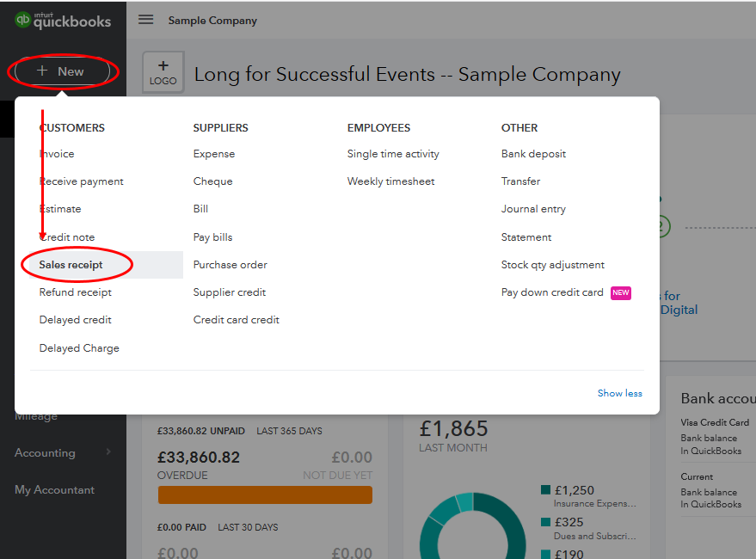Click the + New button
The height and width of the screenshot is (559, 756).
(x=61, y=71)
